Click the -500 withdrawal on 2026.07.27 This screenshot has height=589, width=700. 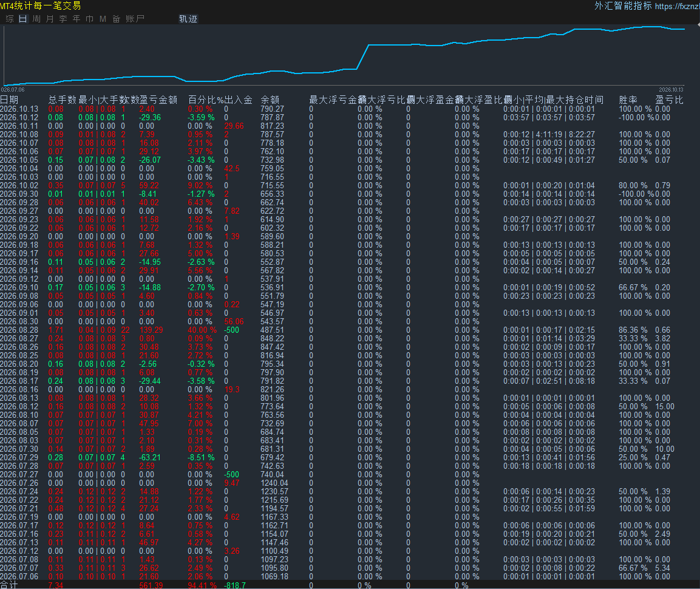click(x=232, y=475)
